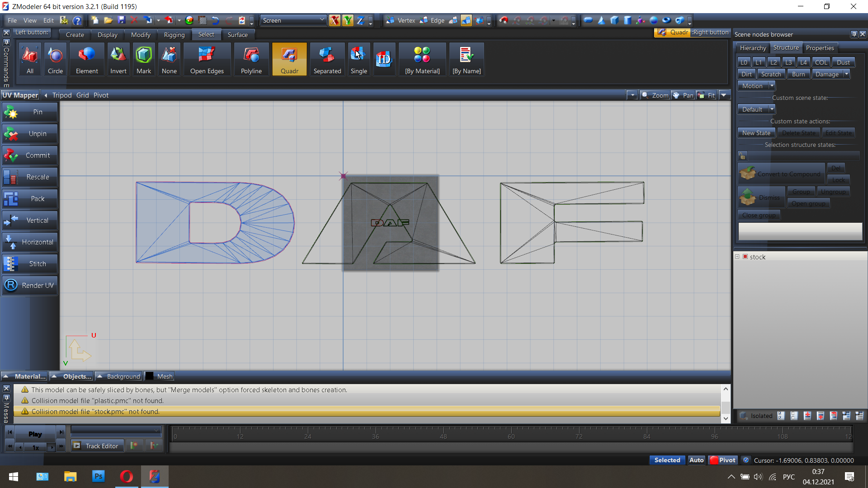
Task: Invert the current selection
Action: point(118,59)
